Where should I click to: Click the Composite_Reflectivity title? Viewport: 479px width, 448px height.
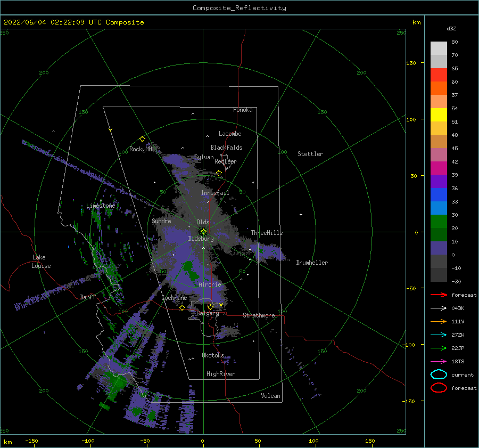[x=240, y=8]
